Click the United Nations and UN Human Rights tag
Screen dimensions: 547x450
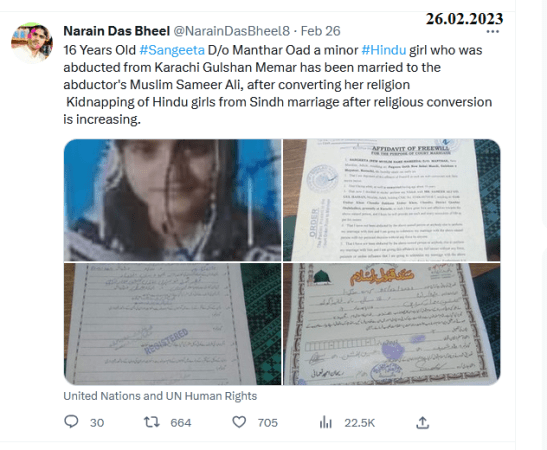tap(160, 396)
